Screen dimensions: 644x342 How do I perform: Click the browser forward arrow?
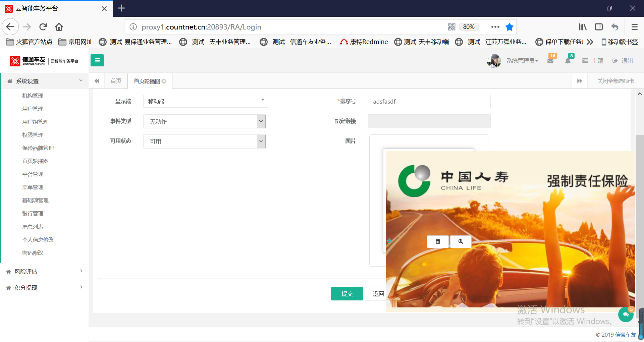pos(27,27)
